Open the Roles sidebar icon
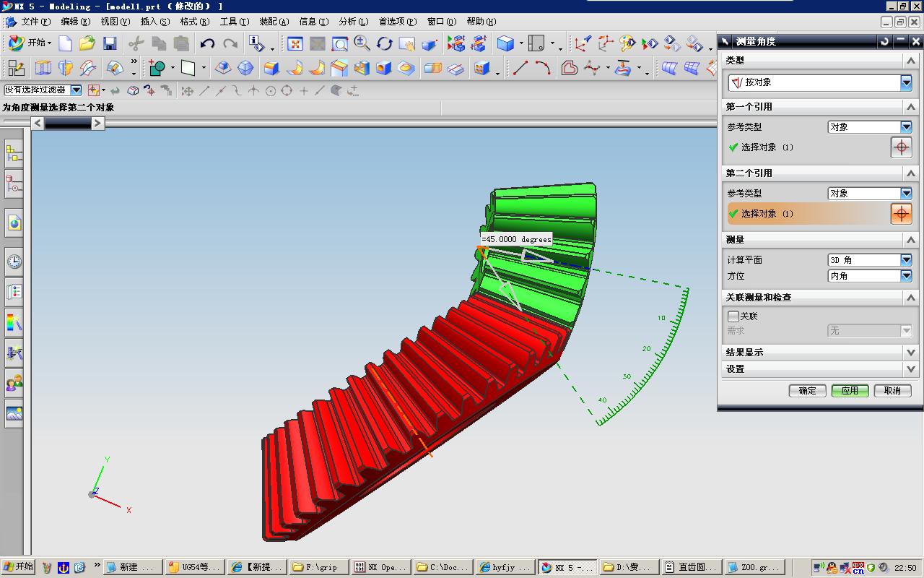 point(14,382)
